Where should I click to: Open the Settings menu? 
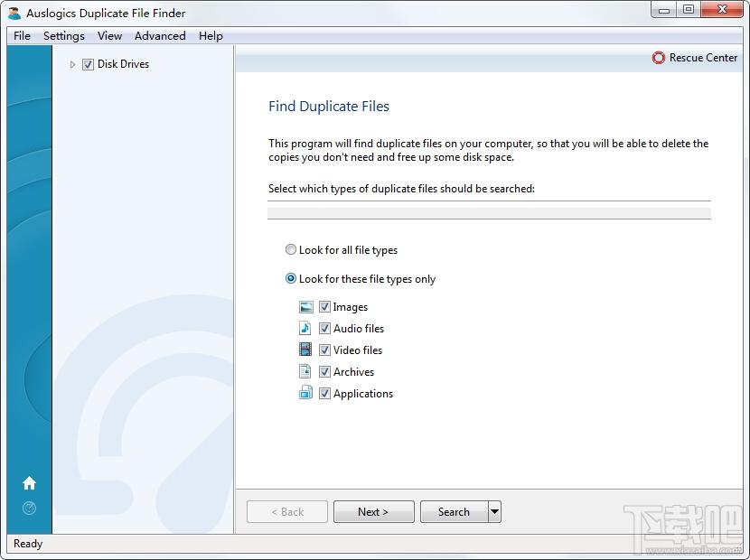[64, 36]
